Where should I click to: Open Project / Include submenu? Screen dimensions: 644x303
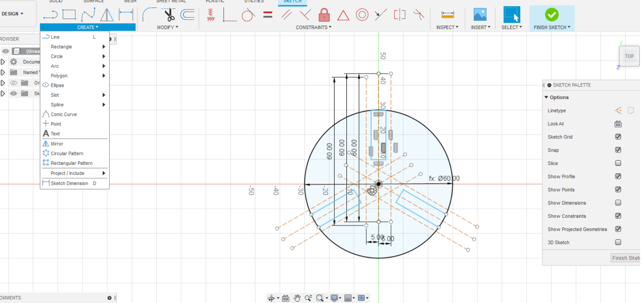(x=74, y=173)
